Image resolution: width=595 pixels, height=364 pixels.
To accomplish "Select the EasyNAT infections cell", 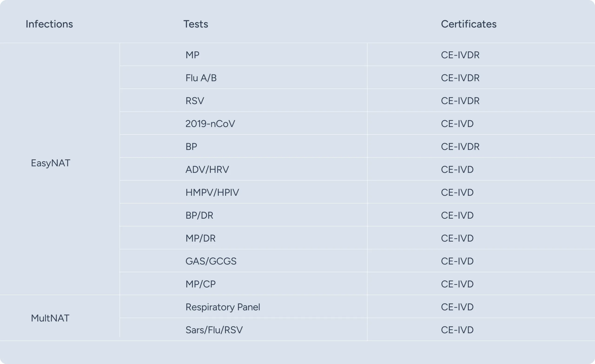I will [x=50, y=163].
